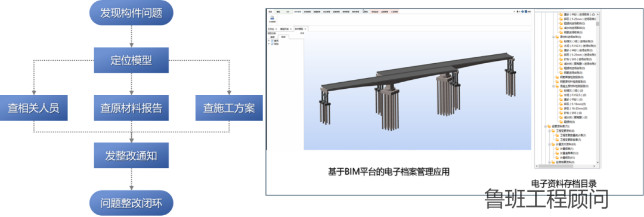
Task: Click folder icon of 工程变更联系单(7)
Action: pos(558,139)
